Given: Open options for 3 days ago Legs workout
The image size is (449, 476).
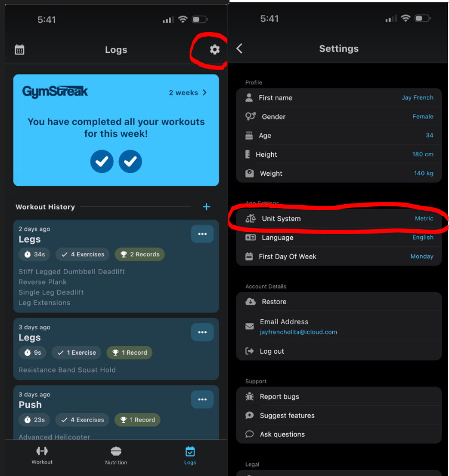Looking at the screenshot, I should click(202, 333).
